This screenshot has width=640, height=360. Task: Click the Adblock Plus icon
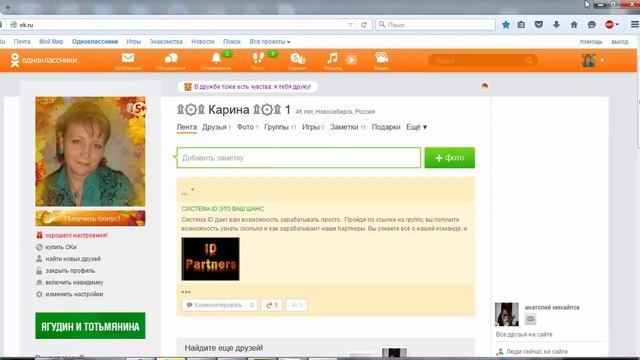click(609, 25)
